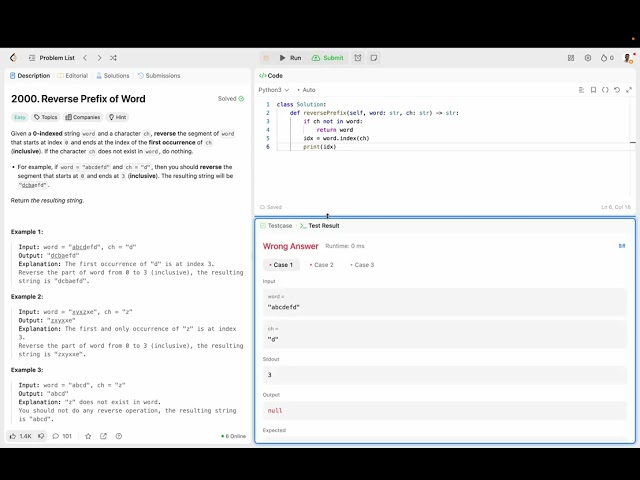This screenshot has height=480, width=640.
Task: Submit the solution
Action: pos(328,58)
